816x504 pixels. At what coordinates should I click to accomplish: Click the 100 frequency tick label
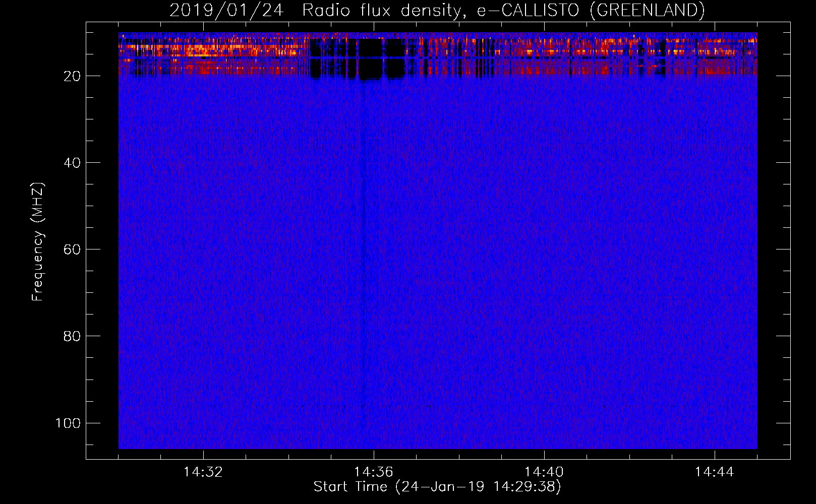click(68, 423)
